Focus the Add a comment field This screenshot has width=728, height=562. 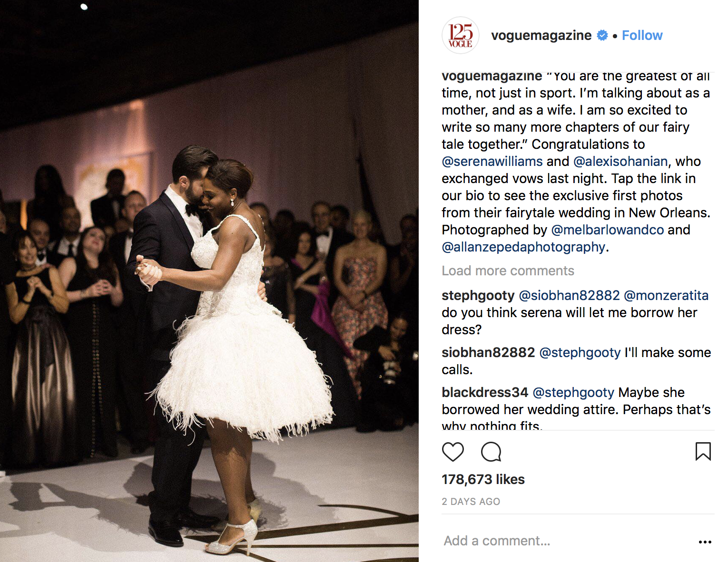pos(566,541)
